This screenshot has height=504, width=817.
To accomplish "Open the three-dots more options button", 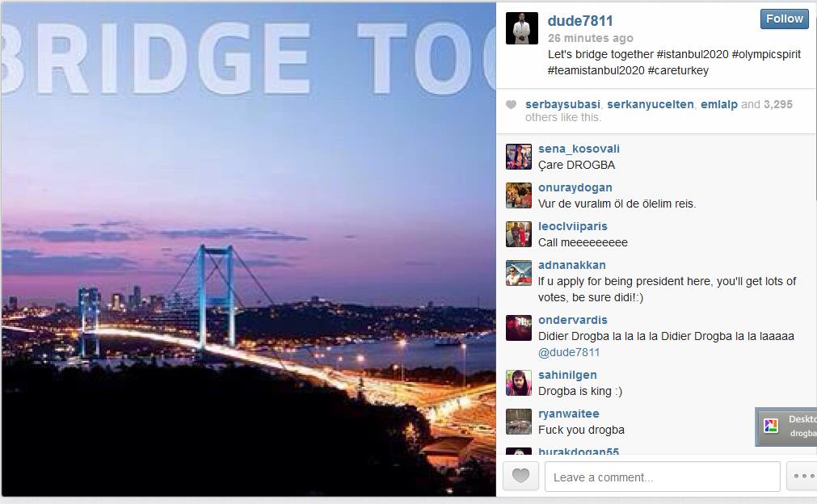I will click(x=802, y=476).
